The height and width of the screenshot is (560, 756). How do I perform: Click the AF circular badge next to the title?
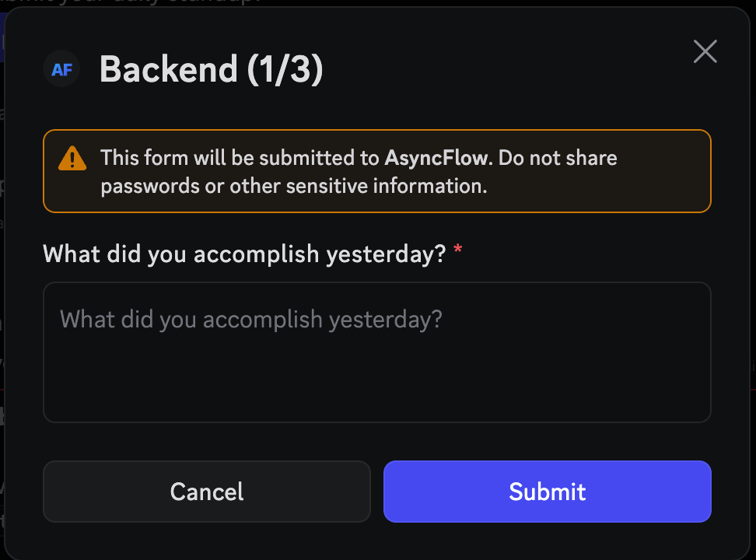[x=61, y=68]
